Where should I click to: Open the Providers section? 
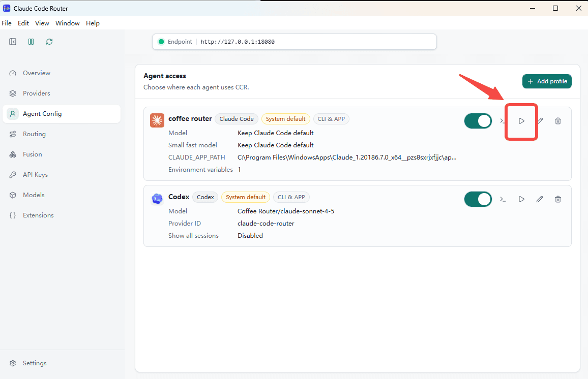pyautogui.click(x=62, y=93)
